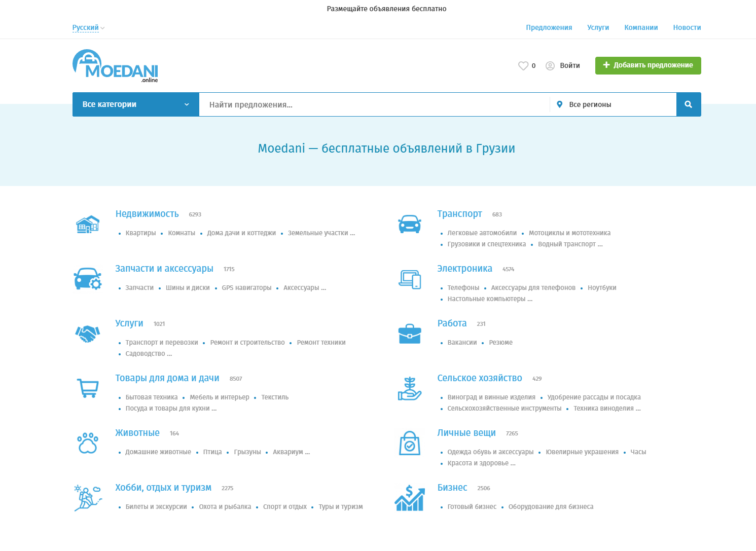
Task: Click the Телефоны subcategory
Action: click(x=463, y=288)
